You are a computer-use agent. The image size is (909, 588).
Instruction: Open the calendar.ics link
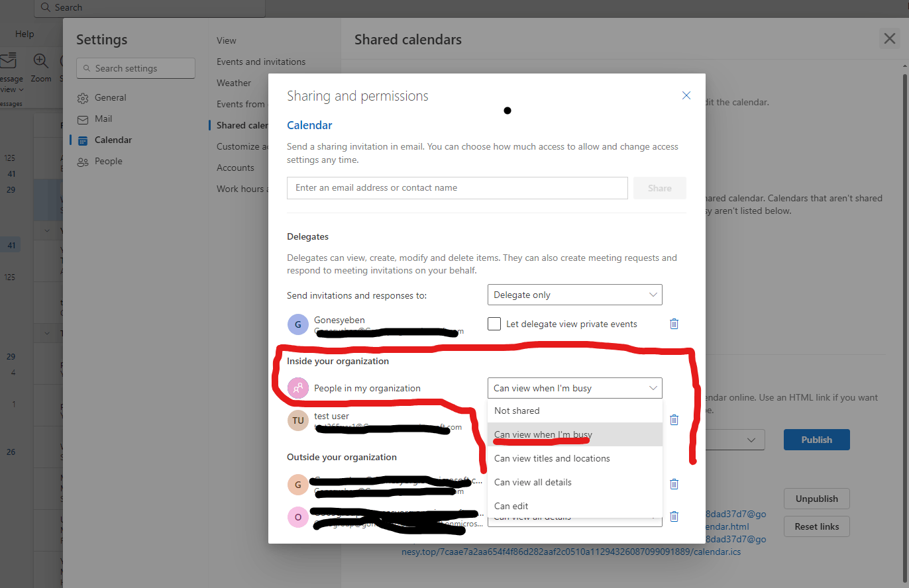(571, 552)
